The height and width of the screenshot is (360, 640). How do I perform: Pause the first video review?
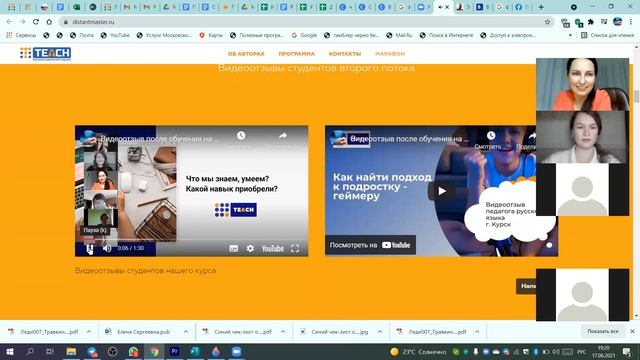90,248
